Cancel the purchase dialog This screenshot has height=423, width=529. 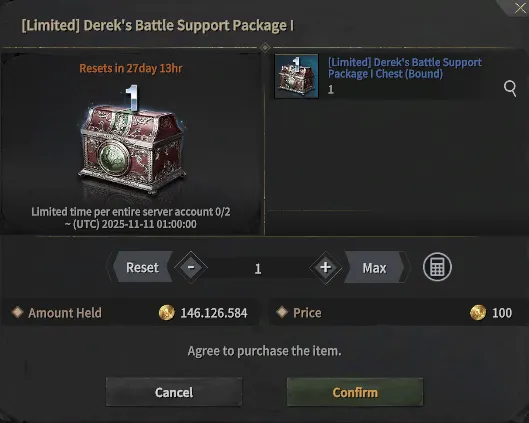(x=174, y=392)
